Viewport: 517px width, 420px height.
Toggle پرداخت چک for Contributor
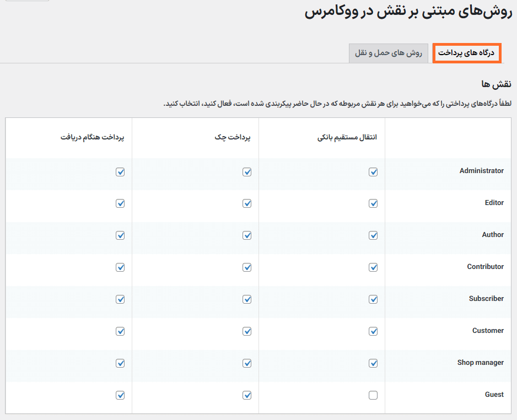point(247,267)
